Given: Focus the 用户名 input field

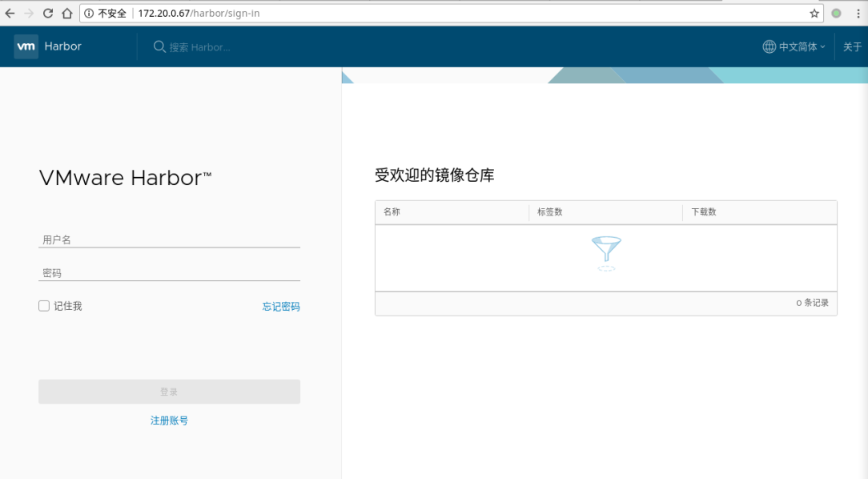Looking at the screenshot, I should pos(170,239).
